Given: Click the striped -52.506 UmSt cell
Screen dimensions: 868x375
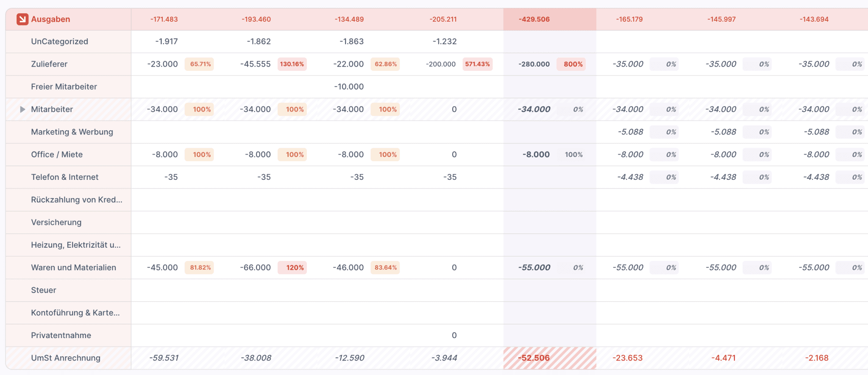Looking at the screenshot, I should coord(534,358).
